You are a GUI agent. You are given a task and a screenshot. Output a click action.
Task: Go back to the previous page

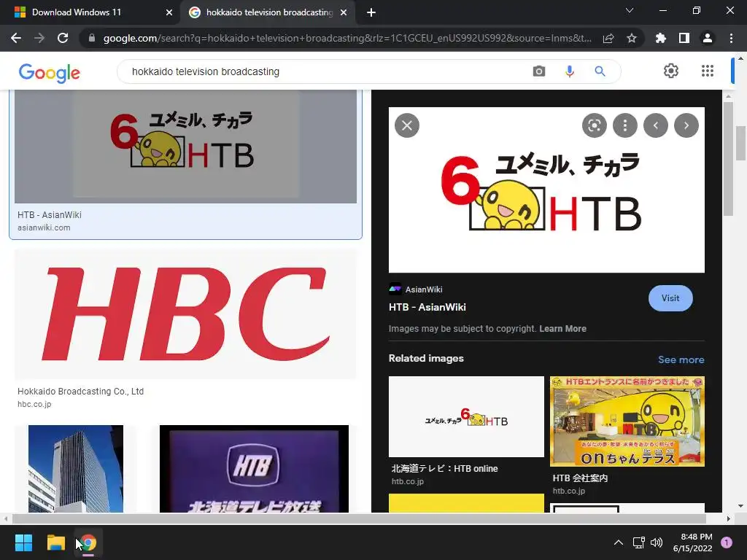tap(16, 38)
